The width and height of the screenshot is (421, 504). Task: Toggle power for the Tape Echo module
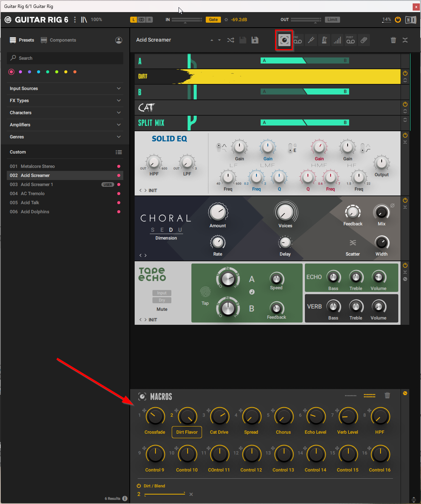click(405, 265)
